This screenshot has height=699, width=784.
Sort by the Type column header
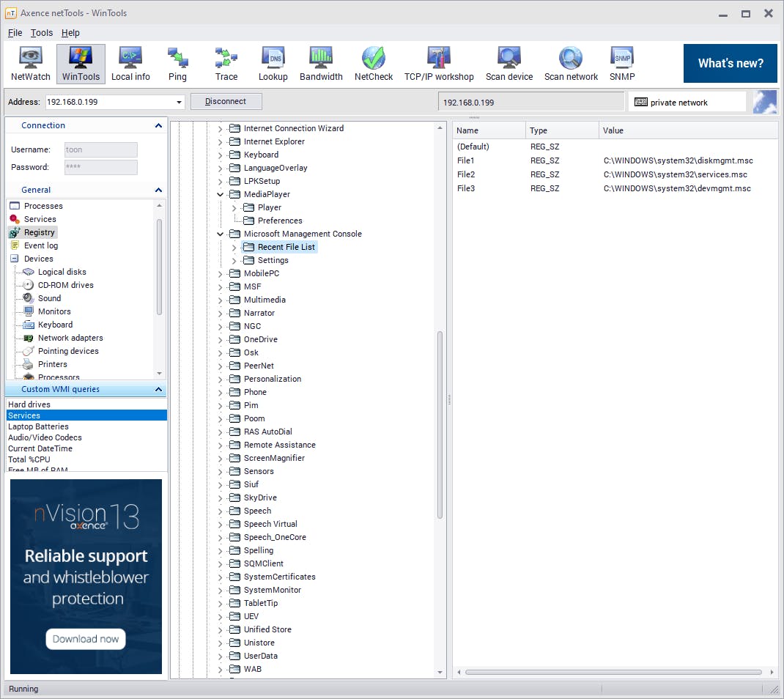coord(562,130)
